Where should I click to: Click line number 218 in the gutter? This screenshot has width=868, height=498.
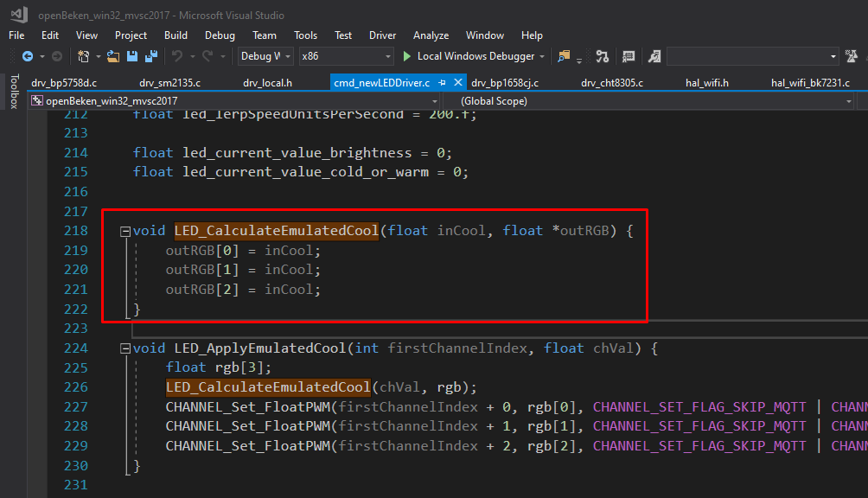pyautogui.click(x=76, y=231)
